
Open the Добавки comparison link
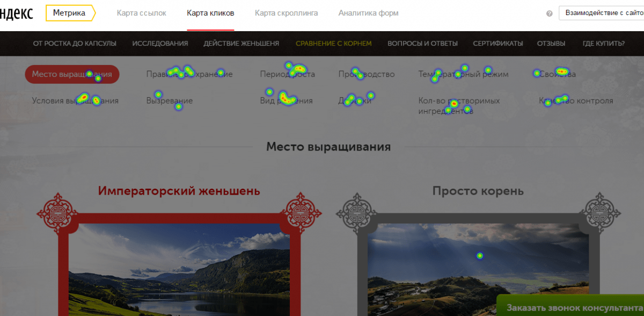tap(355, 100)
